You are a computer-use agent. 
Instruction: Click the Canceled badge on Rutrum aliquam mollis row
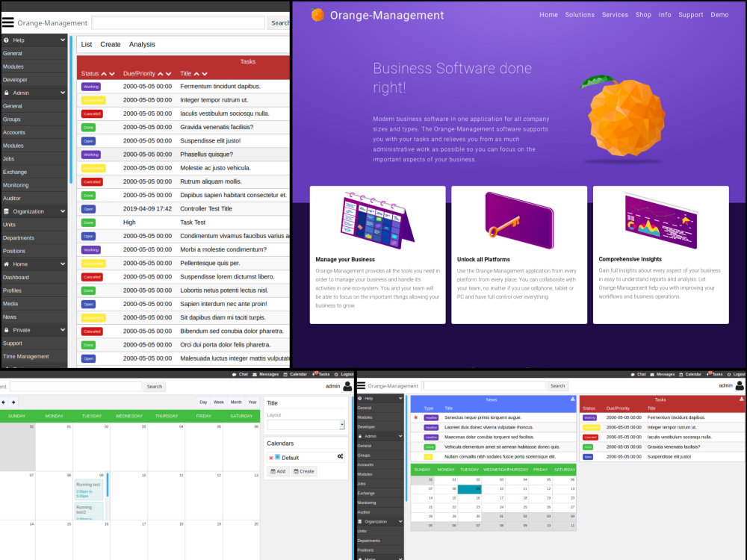92,182
